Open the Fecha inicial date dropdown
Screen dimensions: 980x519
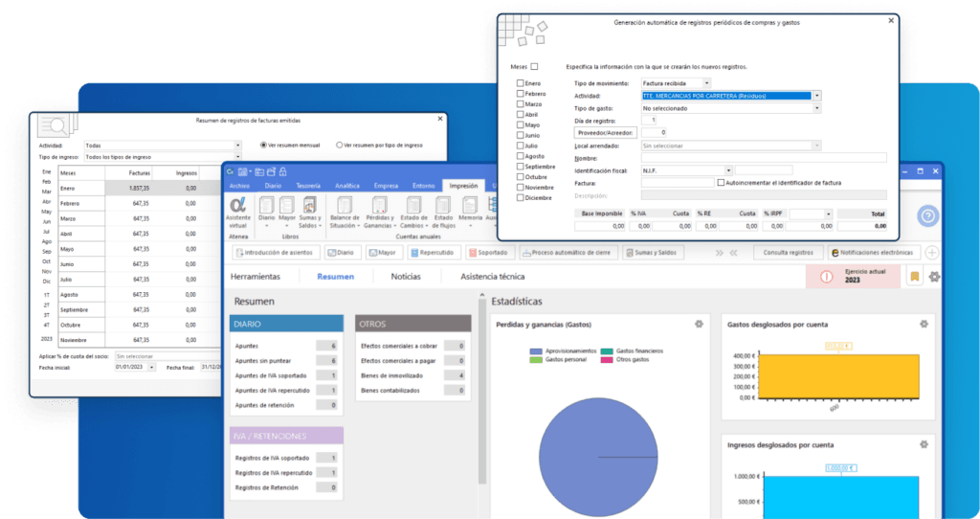point(152,367)
